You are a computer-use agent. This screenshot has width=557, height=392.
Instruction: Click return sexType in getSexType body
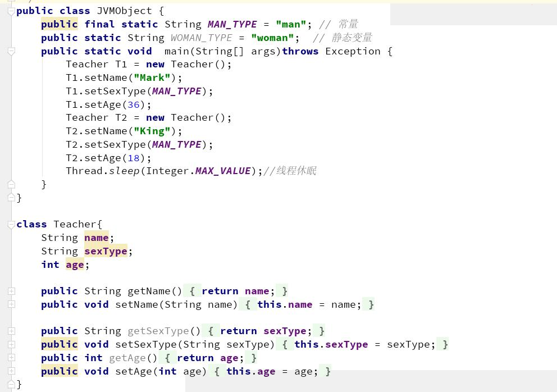tap(263, 331)
